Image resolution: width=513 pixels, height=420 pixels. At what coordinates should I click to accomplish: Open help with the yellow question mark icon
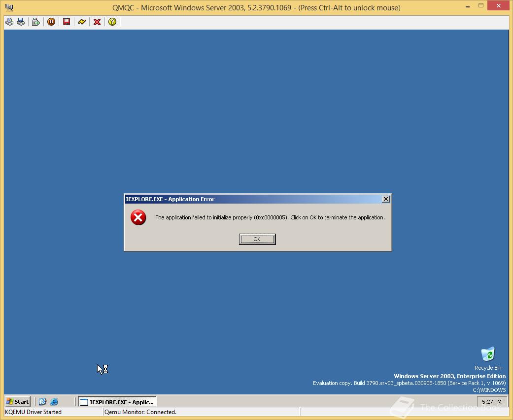point(112,22)
